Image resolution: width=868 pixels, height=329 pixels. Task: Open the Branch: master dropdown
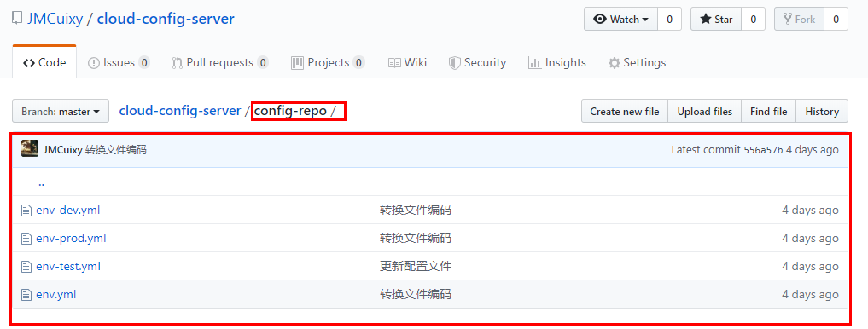click(x=61, y=111)
